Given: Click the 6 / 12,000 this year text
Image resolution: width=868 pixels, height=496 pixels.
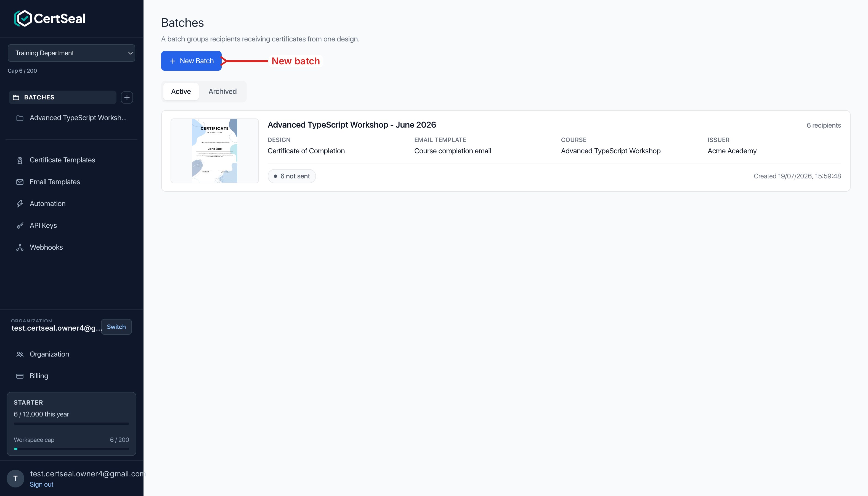Looking at the screenshot, I should point(41,414).
